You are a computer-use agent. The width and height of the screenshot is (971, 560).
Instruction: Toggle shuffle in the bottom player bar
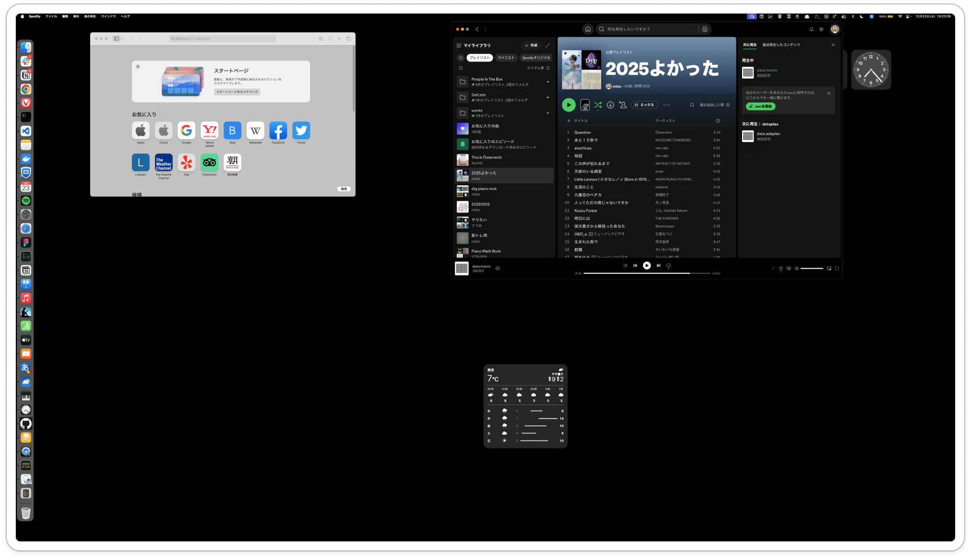(625, 265)
